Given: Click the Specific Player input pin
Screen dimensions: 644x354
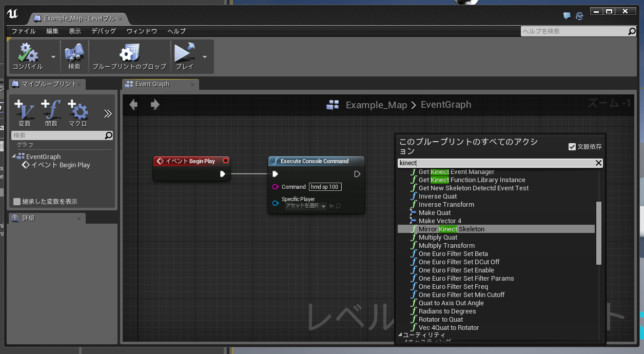Looking at the screenshot, I should click(276, 203).
